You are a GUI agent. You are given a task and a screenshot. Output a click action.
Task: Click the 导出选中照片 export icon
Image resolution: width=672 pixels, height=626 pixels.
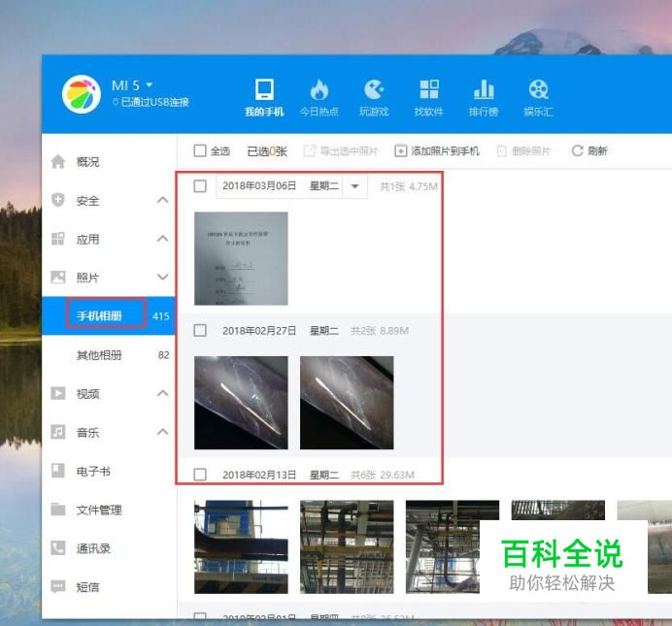click(x=309, y=150)
